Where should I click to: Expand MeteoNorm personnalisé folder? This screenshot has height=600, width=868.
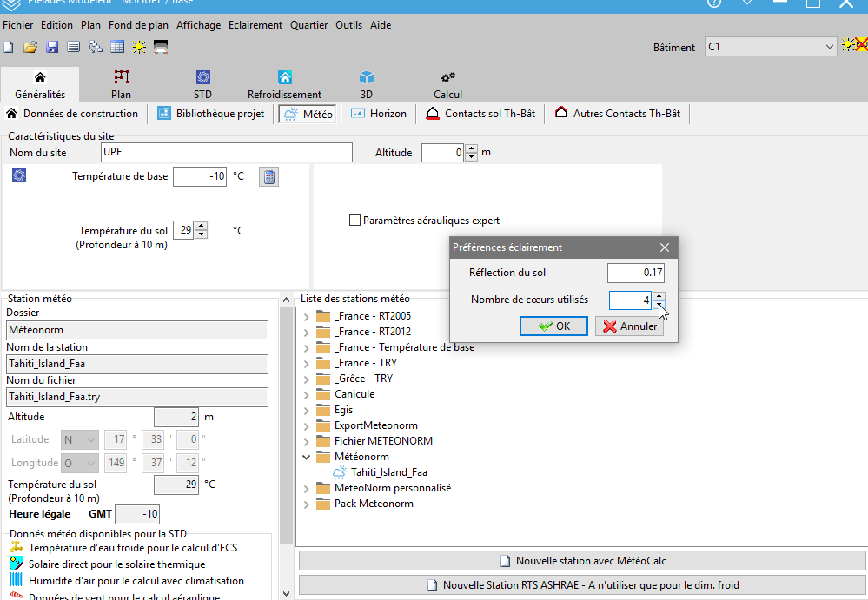(x=306, y=489)
